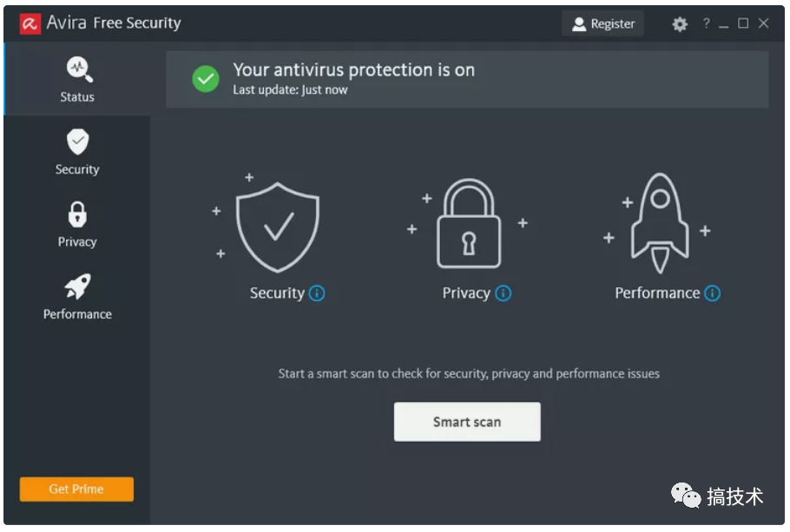Click the large Privacy padlock icon
This screenshot has height=532, width=790.
pyautogui.click(x=469, y=223)
